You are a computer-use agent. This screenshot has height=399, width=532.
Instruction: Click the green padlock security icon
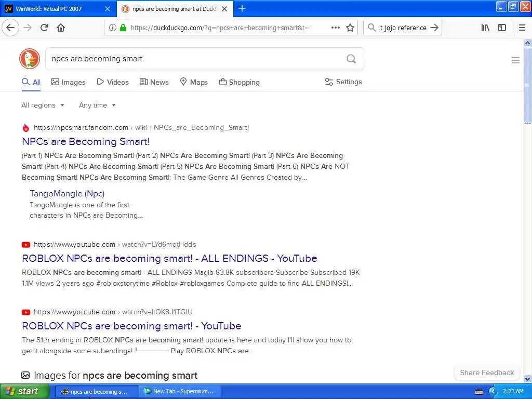coord(123,28)
